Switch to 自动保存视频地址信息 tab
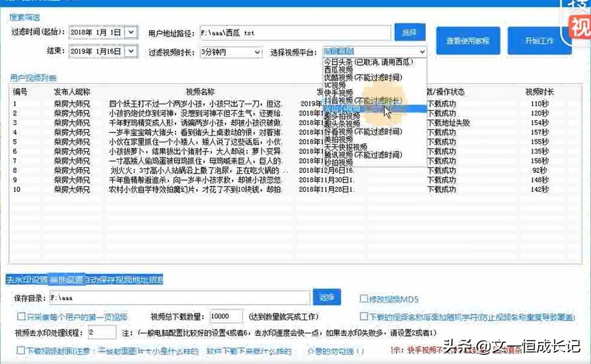This screenshot has height=364, width=591. 124,280
